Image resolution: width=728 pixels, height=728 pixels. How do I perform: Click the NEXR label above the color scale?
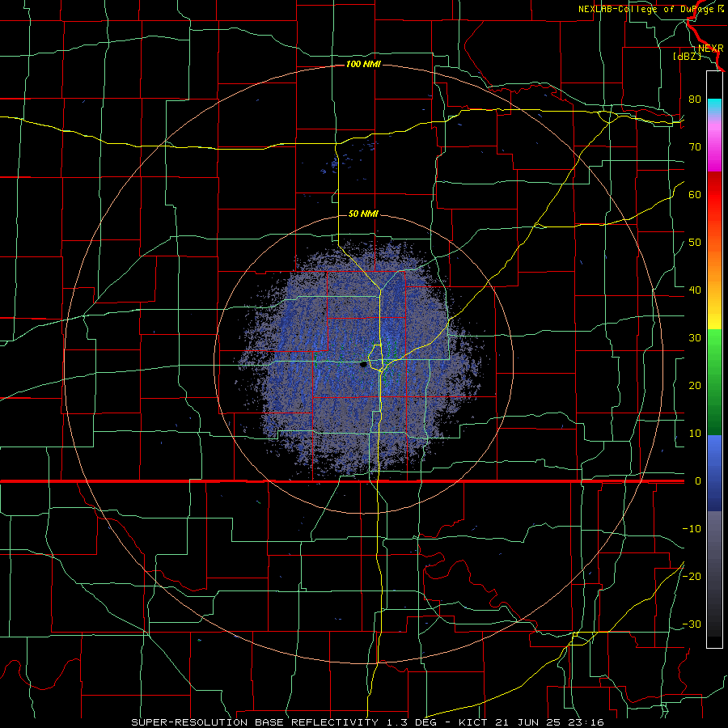pos(711,49)
